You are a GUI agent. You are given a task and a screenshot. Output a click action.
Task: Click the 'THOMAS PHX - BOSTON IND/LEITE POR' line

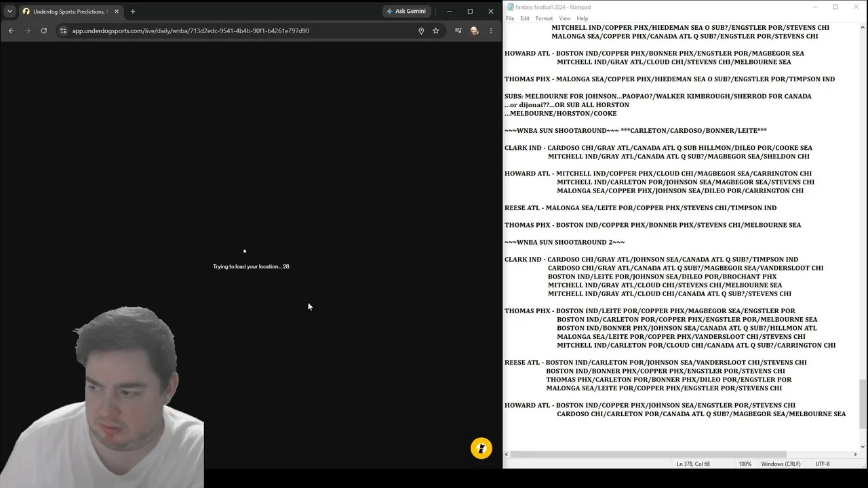pyautogui.click(x=650, y=311)
